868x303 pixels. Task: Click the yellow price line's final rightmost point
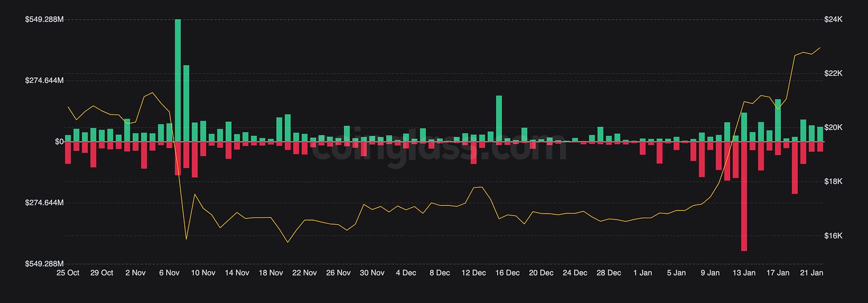coord(820,48)
